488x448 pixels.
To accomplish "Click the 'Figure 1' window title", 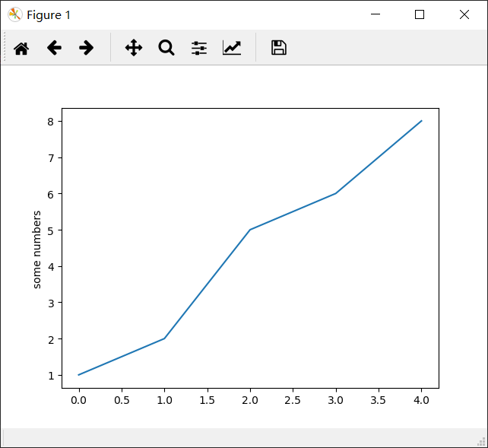I will click(49, 15).
